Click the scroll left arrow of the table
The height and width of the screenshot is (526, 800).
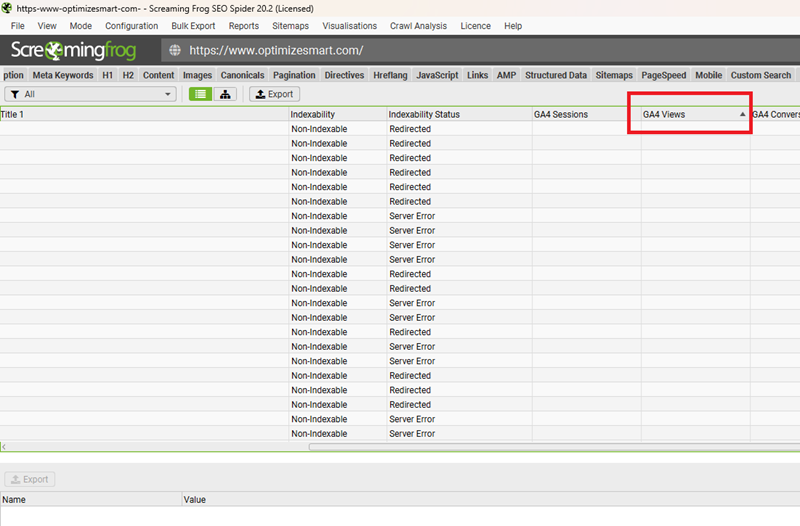coord(4,447)
